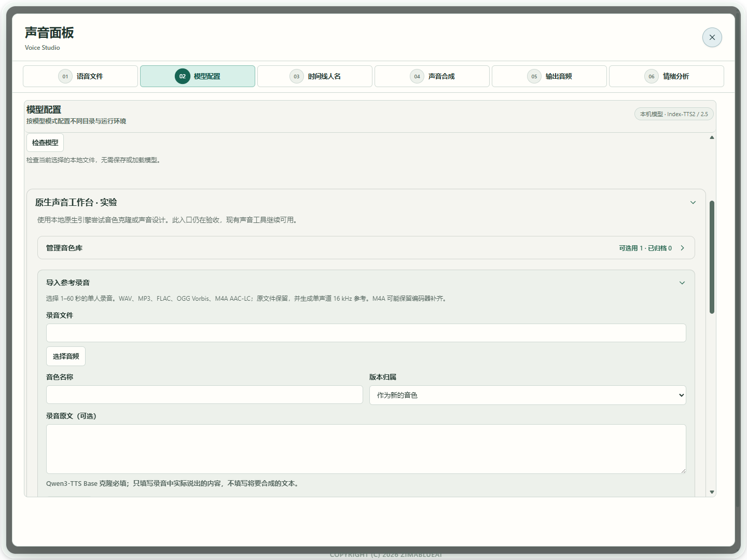Switch to the 时间线人名 tab
This screenshot has height=560, width=747.
(x=315, y=76)
